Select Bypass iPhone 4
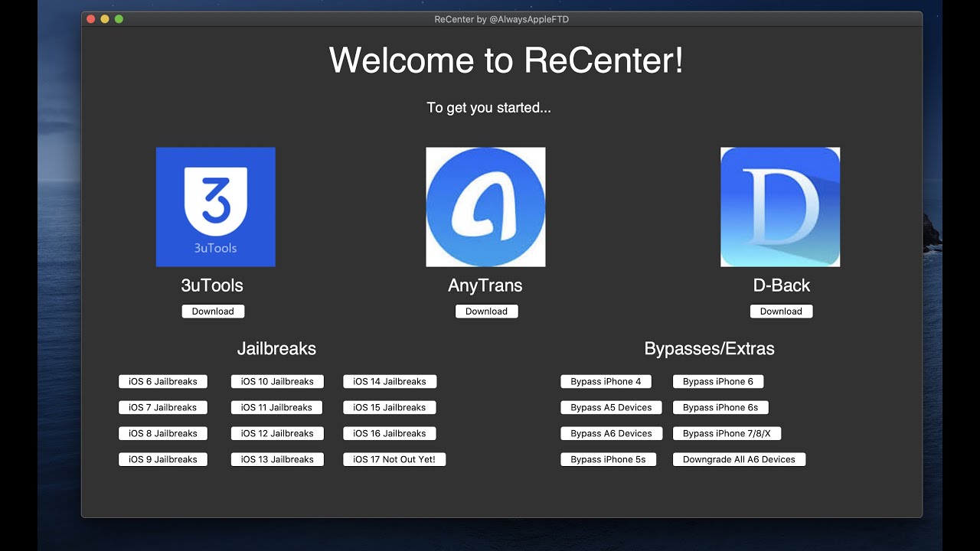The width and height of the screenshot is (980, 551). 606,381
